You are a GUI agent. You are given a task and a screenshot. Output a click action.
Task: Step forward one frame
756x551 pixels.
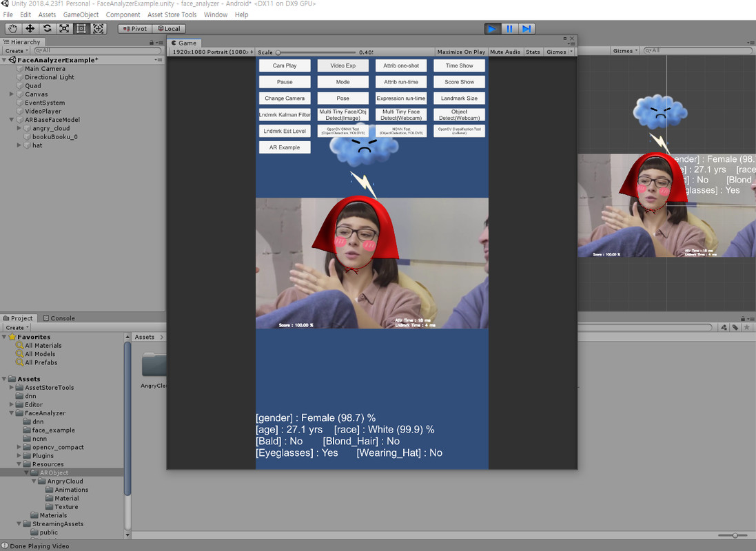[x=527, y=29]
